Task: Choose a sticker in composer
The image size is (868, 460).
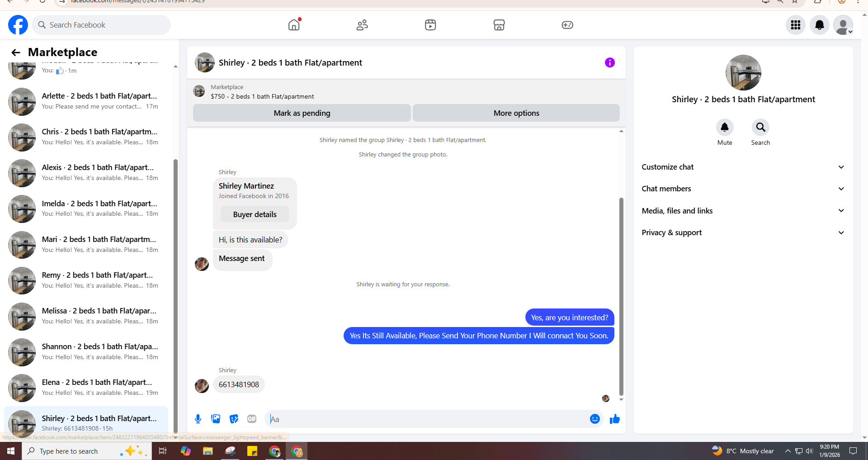Action: [x=234, y=419]
